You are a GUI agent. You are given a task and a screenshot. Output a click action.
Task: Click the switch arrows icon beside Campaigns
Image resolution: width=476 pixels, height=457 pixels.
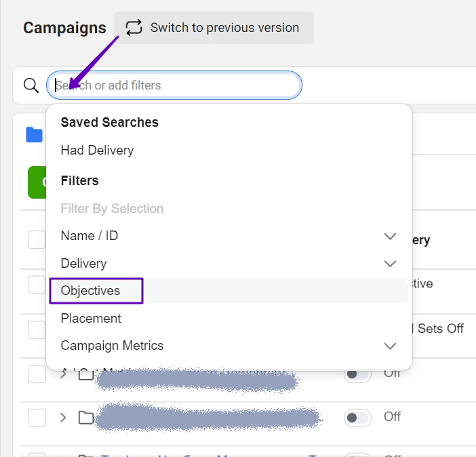coord(134,28)
